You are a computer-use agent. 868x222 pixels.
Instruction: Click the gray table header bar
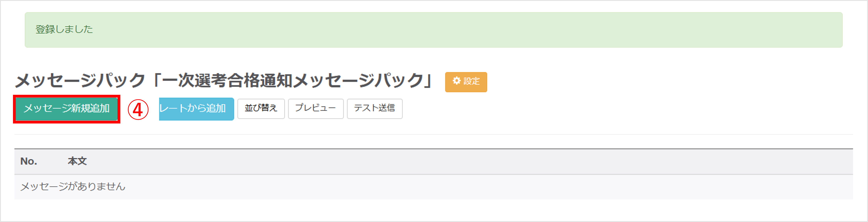coord(434,161)
